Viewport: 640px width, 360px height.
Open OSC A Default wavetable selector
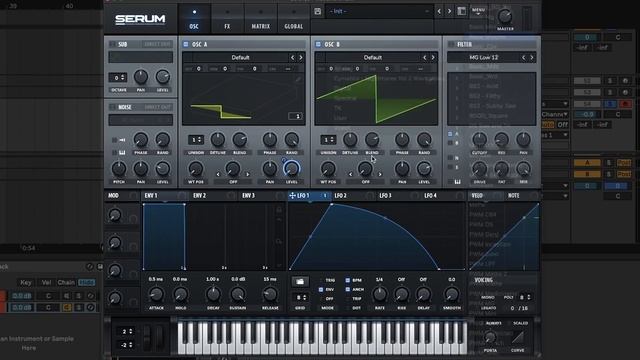click(240, 58)
